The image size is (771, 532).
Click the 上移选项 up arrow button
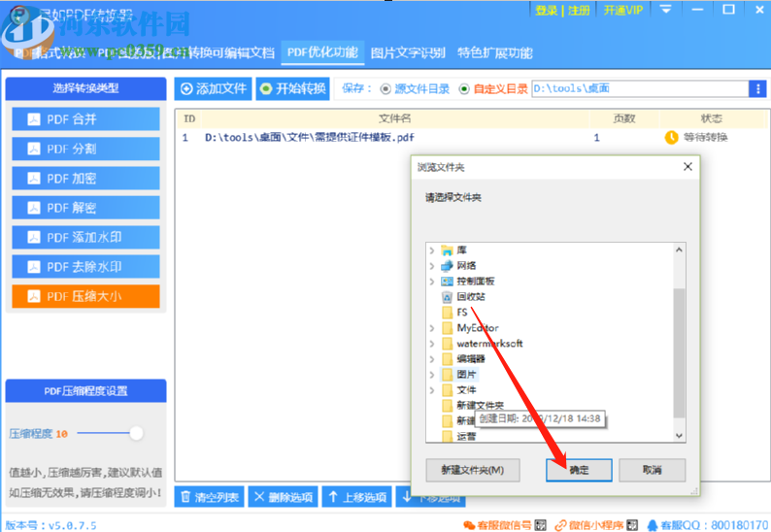pyautogui.click(x=357, y=497)
